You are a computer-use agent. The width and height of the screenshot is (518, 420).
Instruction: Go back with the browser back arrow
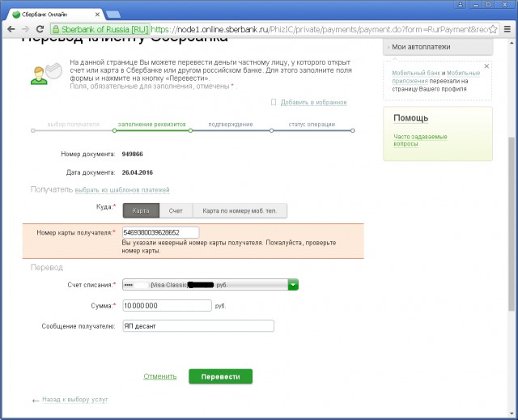[11, 29]
